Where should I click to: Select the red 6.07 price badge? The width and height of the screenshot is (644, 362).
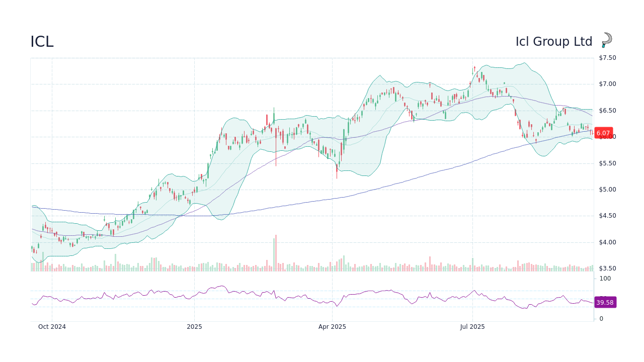point(603,133)
